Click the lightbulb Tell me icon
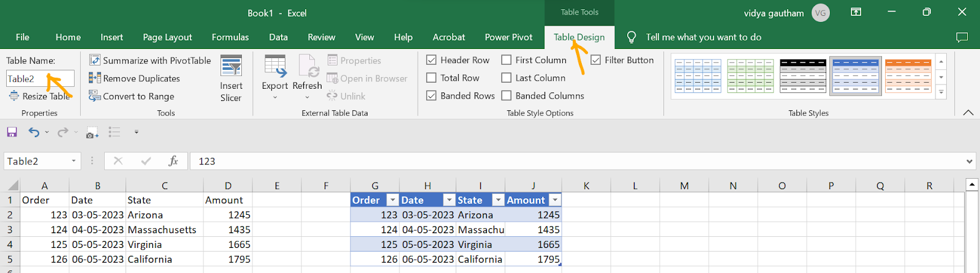This screenshot has width=980, height=273. tap(631, 37)
